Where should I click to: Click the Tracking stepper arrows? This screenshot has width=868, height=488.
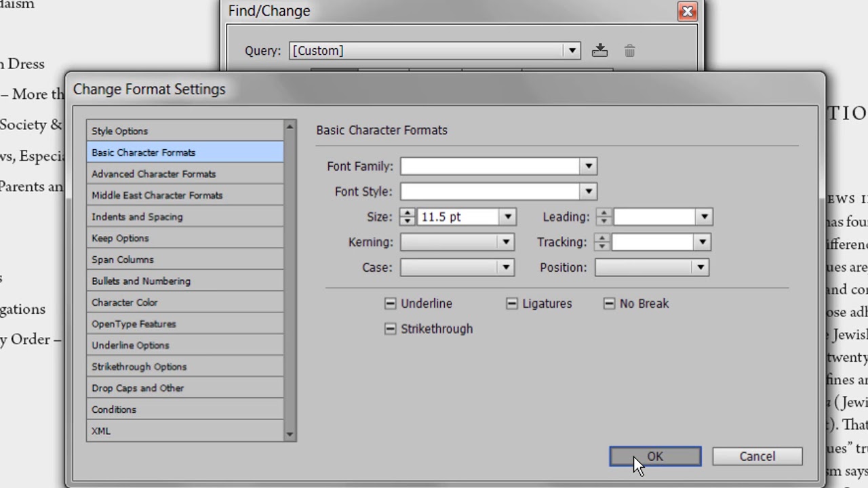pos(601,242)
